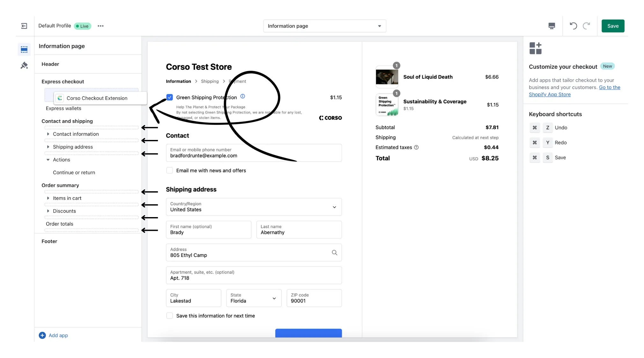The image size is (644, 358).
Task: Click the exit editor icon at top left
Action: coord(24,26)
